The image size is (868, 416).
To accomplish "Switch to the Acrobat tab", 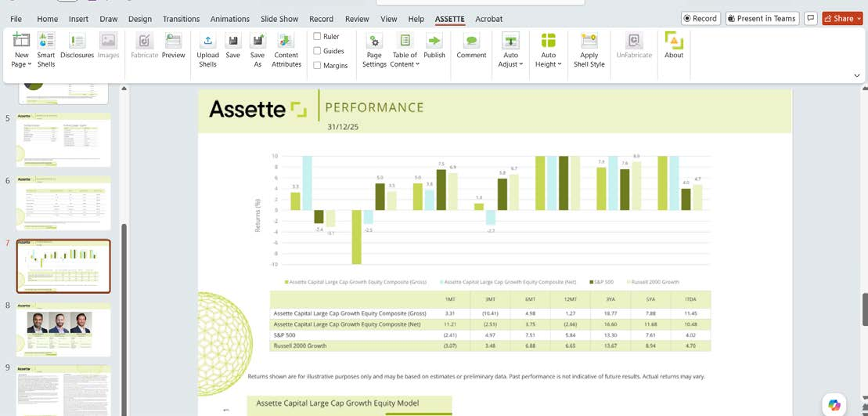I will click(489, 19).
